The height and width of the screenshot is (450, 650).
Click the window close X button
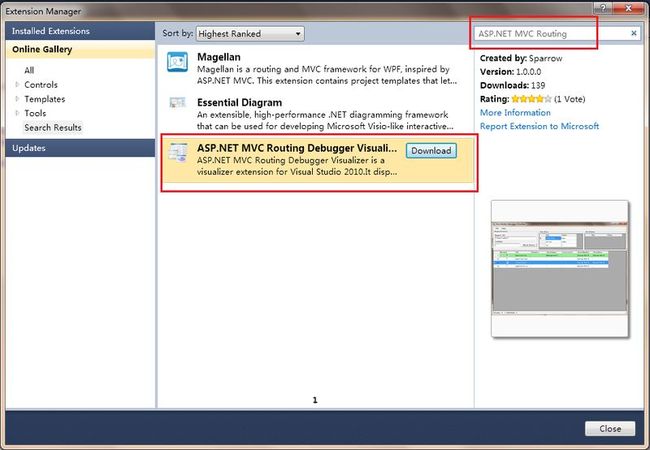pos(628,8)
